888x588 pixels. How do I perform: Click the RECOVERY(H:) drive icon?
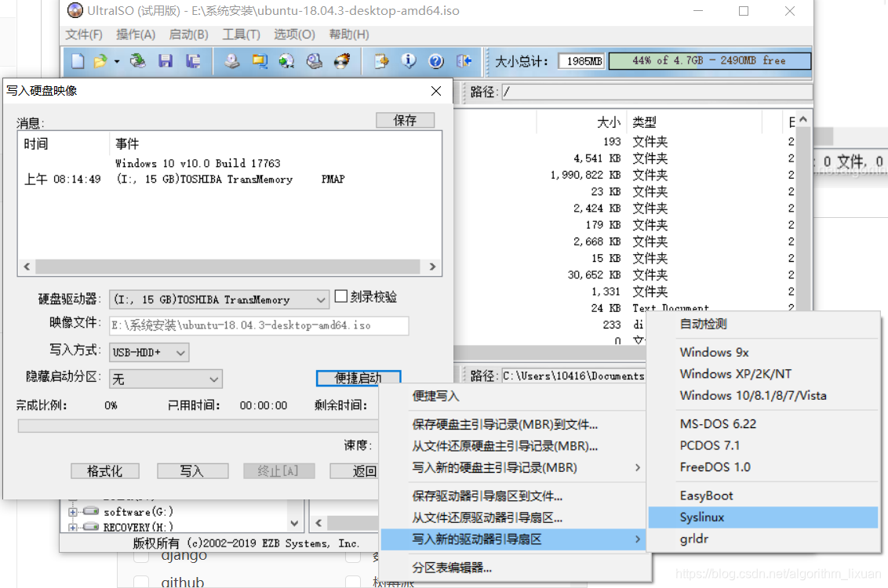click(x=91, y=527)
